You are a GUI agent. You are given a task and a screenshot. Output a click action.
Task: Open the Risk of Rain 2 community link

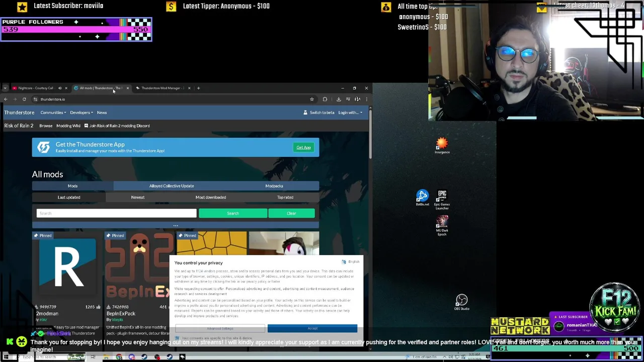click(19, 126)
